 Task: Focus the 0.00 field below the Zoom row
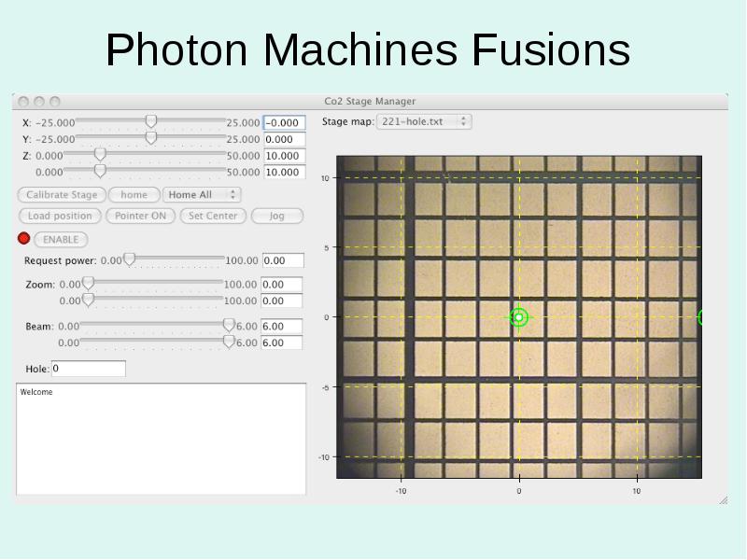(282, 301)
